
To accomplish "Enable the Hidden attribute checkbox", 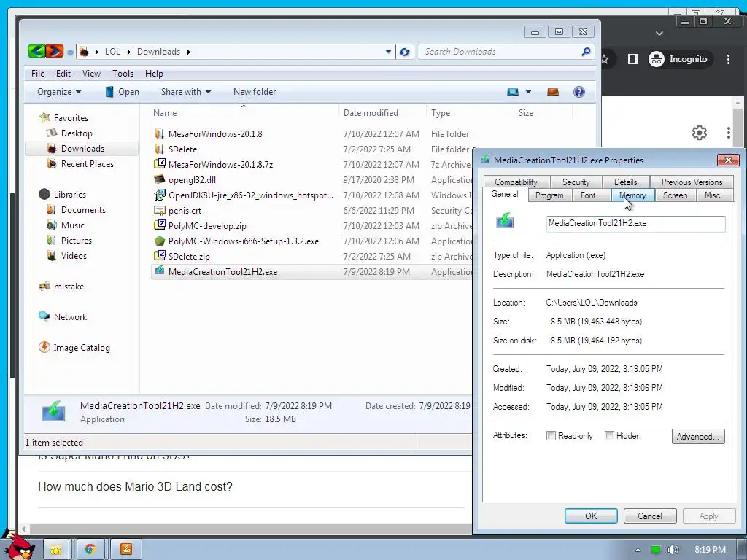I will point(609,436).
